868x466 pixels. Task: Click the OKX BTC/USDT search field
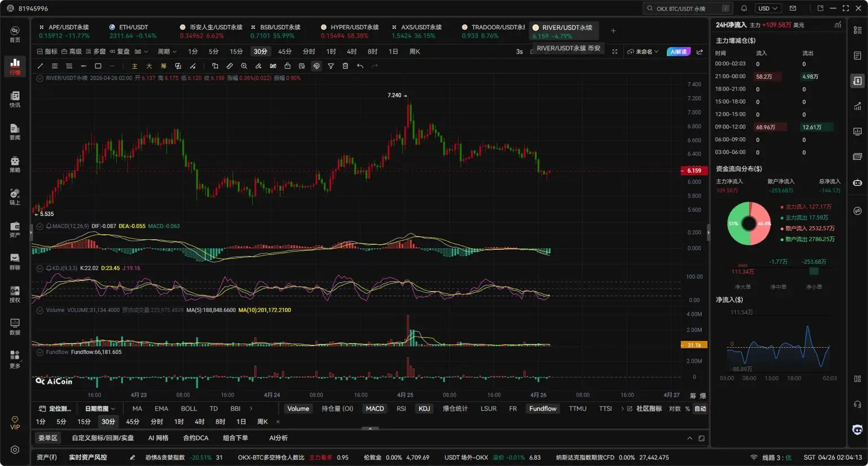click(688, 8)
